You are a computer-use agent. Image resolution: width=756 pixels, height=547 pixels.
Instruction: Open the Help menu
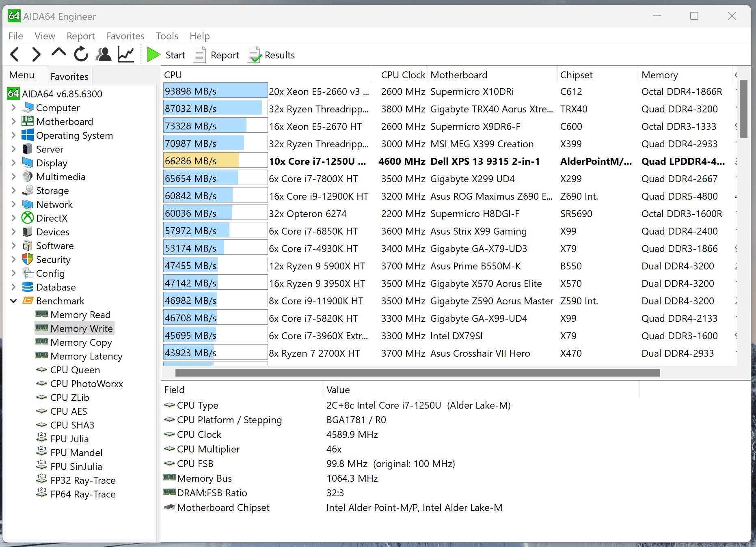click(x=200, y=36)
